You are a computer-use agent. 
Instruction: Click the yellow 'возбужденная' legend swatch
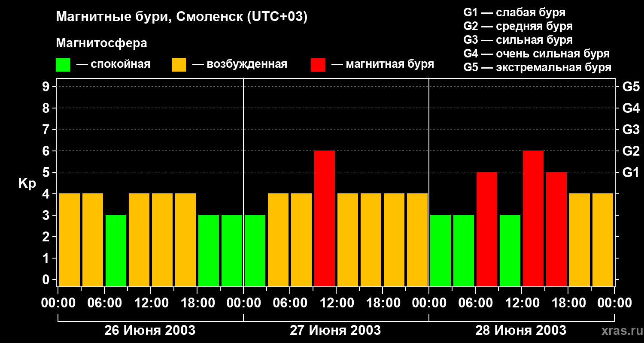click(x=179, y=65)
